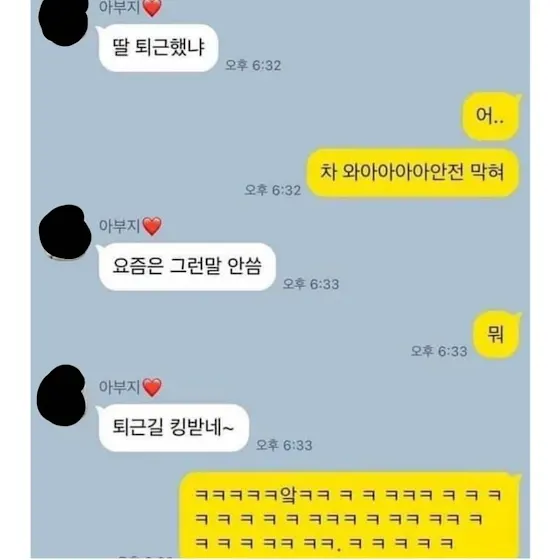Click the heart emoji beside the middle 아버지 name
The width and height of the screenshot is (560, 560).
pyautogui.click(x=152, y=226)
